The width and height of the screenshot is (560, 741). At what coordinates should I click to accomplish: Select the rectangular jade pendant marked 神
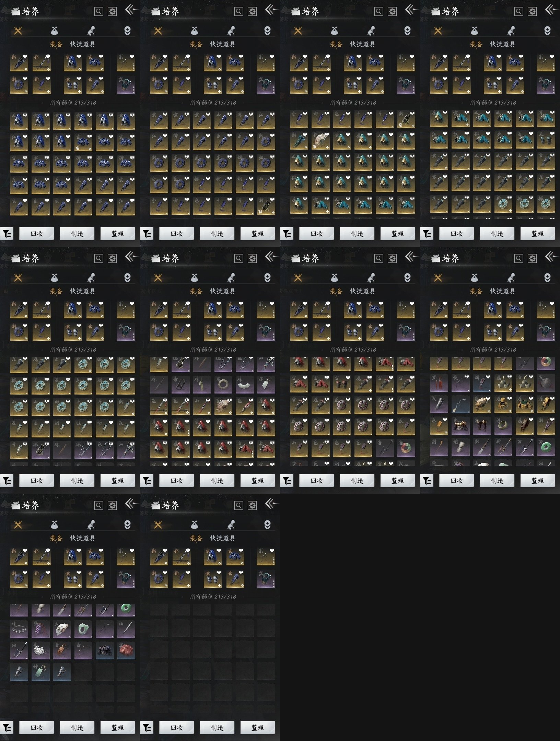[x=40, y=672]
